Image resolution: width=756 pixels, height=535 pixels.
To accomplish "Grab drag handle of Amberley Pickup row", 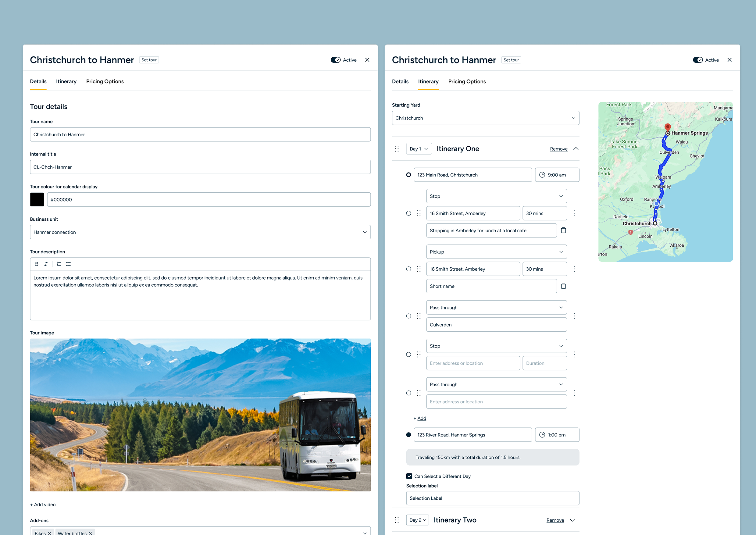I will [419, 269].
